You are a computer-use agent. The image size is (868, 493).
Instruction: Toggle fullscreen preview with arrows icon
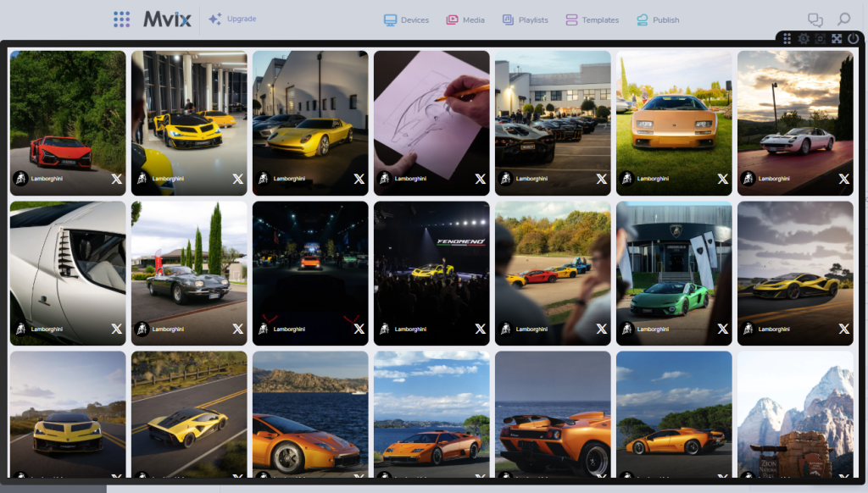pyautogui.click(x=837, y=39)
